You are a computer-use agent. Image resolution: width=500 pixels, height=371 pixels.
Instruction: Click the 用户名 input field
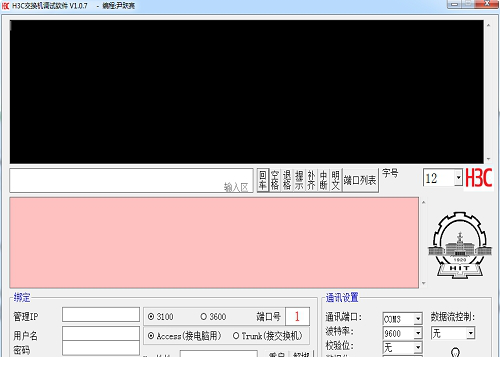tap(101, 334)
